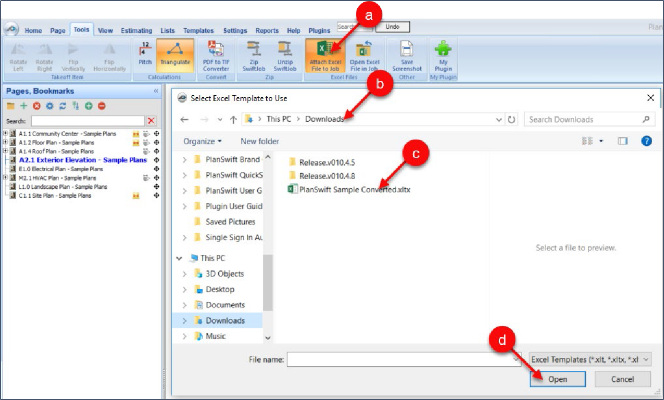Click the Cancel button in dialog
Image resolution: width=664 pixels, height=400 pixels.
point(622,379)
